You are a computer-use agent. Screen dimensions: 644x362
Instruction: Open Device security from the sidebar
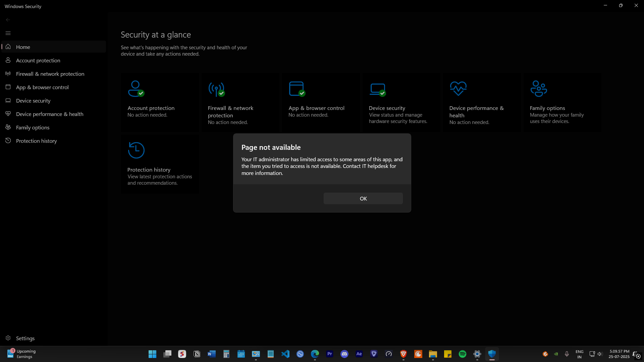click(x=33, y=101)
